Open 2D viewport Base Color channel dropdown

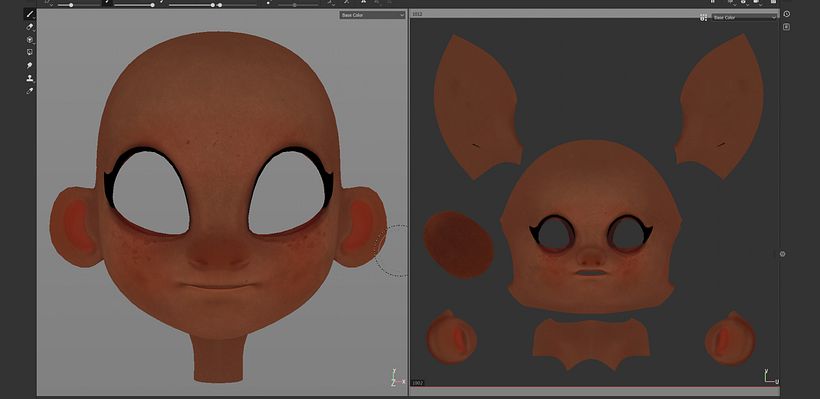(745, 18)
